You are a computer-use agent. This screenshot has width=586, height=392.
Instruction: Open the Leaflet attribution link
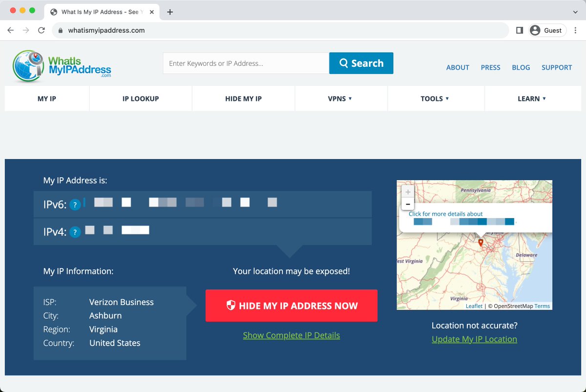click(x=474, y=306)
